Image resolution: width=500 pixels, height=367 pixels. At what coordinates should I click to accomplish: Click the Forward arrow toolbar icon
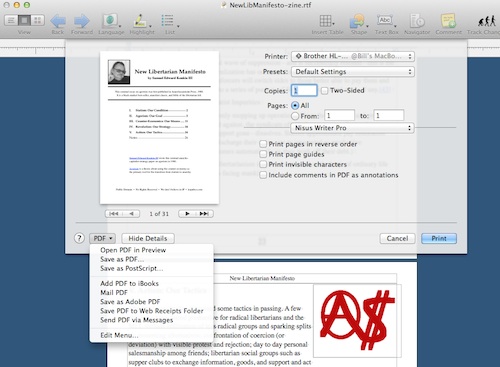[82, 21]
